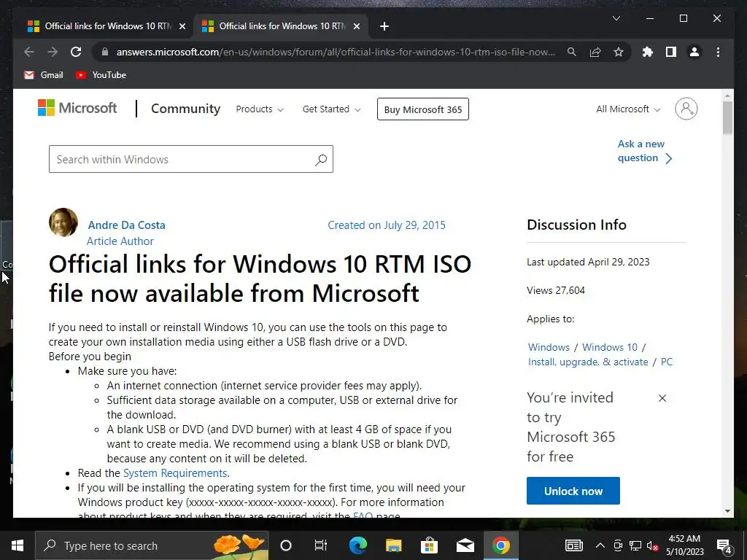Click the search magnifier in Windows search box
747x560 pixels.
(321, 160)
